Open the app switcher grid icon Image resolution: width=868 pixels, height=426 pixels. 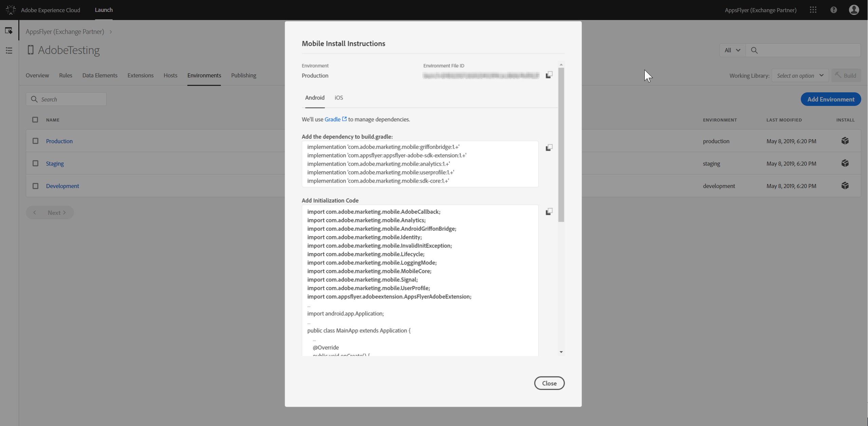pyautogui.click(x=813, y=10)
